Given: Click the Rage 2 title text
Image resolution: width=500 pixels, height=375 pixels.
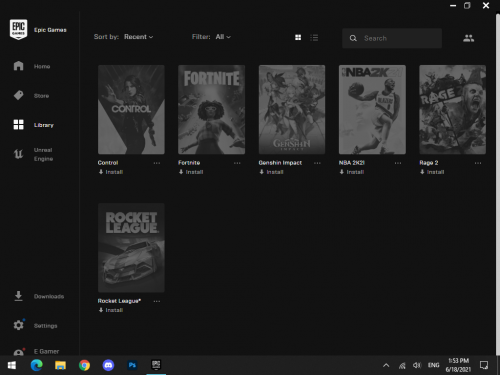Looking at the screenshot, I should [x=429, y=163].
